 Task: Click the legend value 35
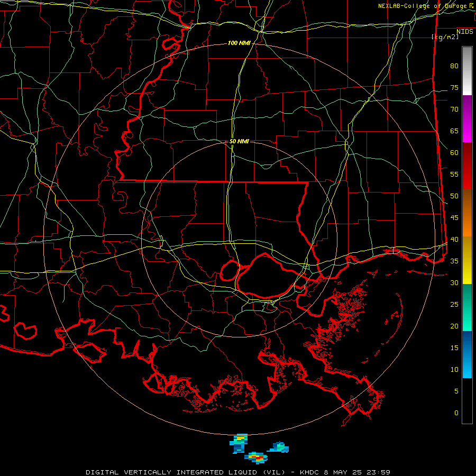[454, 261]
